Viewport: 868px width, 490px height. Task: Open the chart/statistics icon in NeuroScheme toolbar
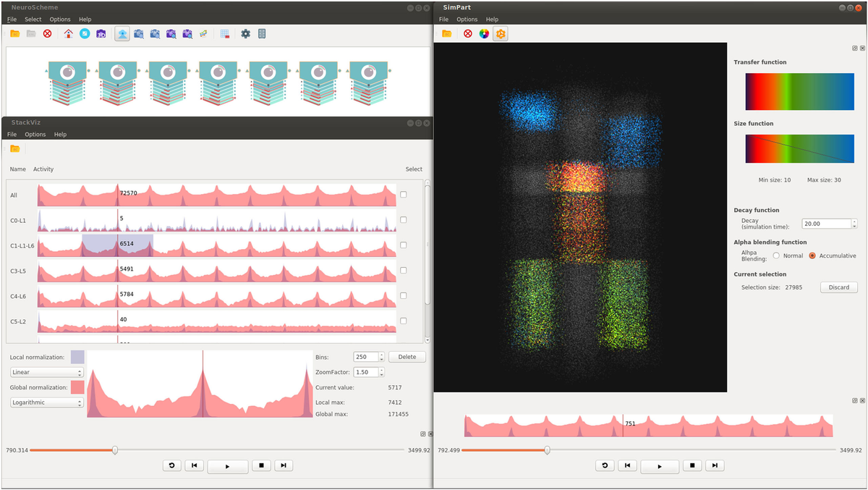(x=203, y=33)
